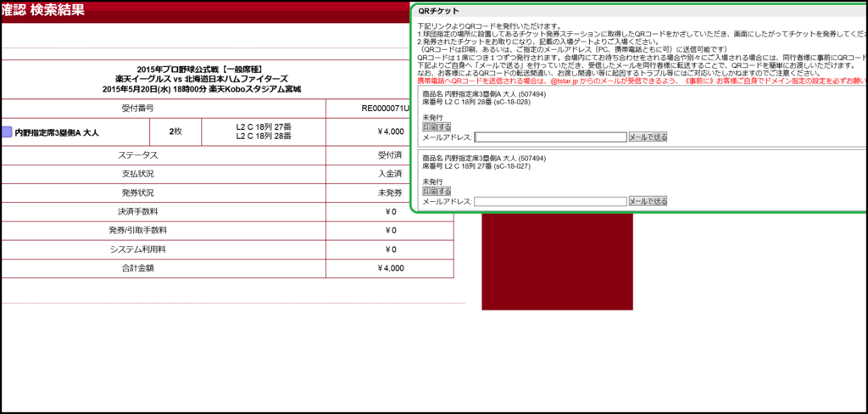The height and width of the screenshot is (414, 868).
Task: Click the purple seat-type color square
Action: (7, 132)
